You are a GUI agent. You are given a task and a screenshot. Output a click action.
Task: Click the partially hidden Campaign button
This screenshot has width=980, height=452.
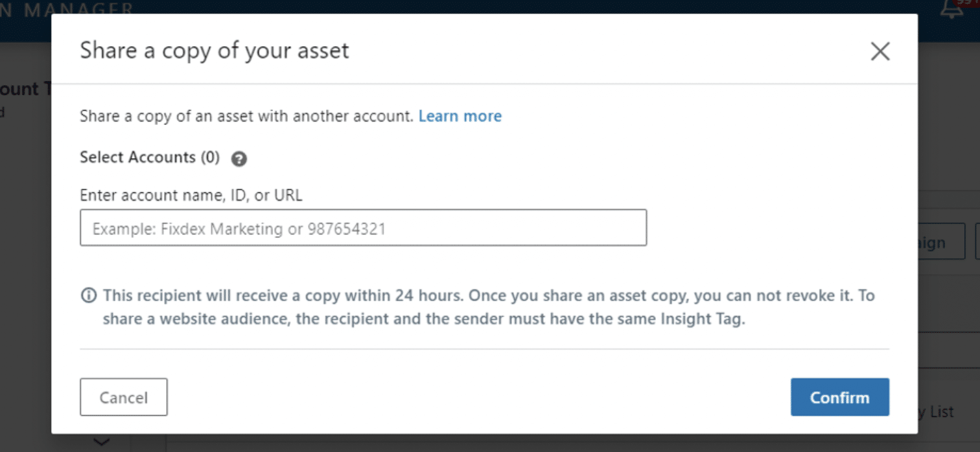941,243
